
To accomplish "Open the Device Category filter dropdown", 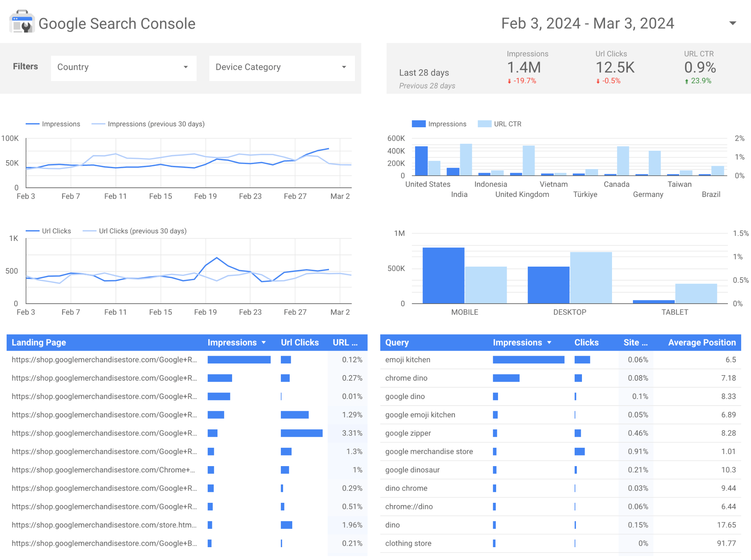I will coord(280,66).
